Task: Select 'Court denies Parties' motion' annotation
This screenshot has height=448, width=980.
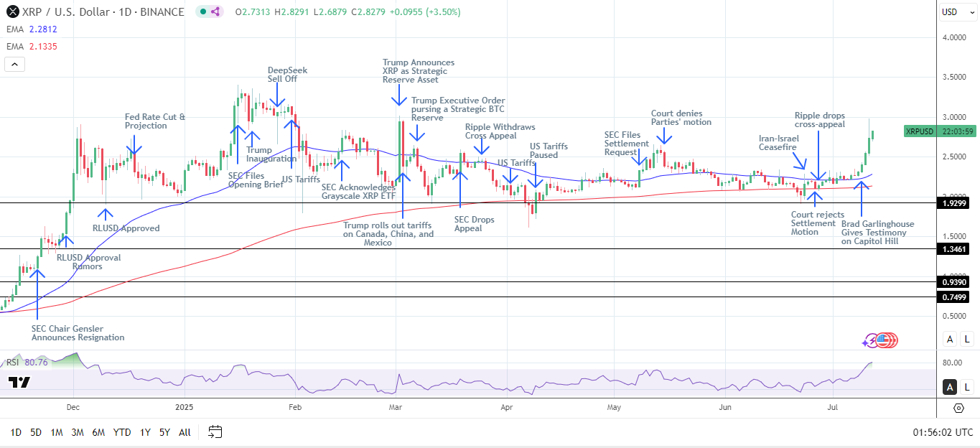Action: 681,118
